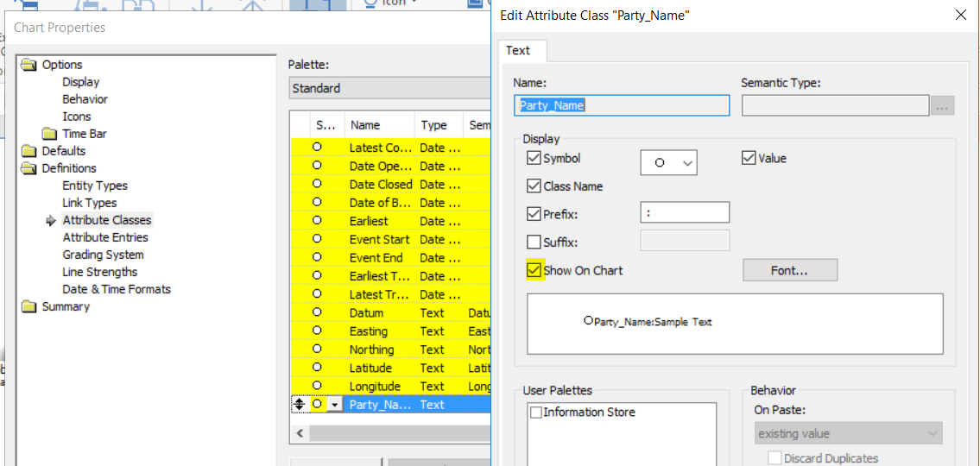The image size is (980, 466).
Task: Open Date & Time Formats
Action: pos(117,289)
